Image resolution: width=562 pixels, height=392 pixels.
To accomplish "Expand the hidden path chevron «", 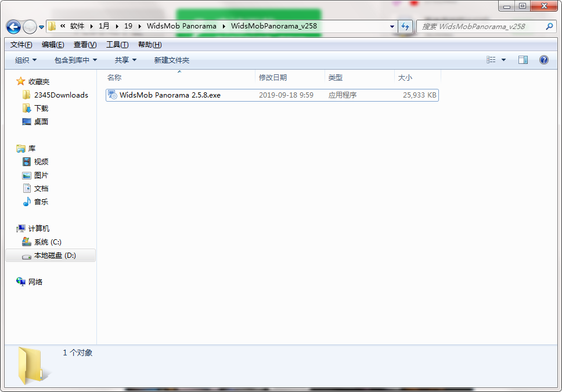I will point(63,26).
